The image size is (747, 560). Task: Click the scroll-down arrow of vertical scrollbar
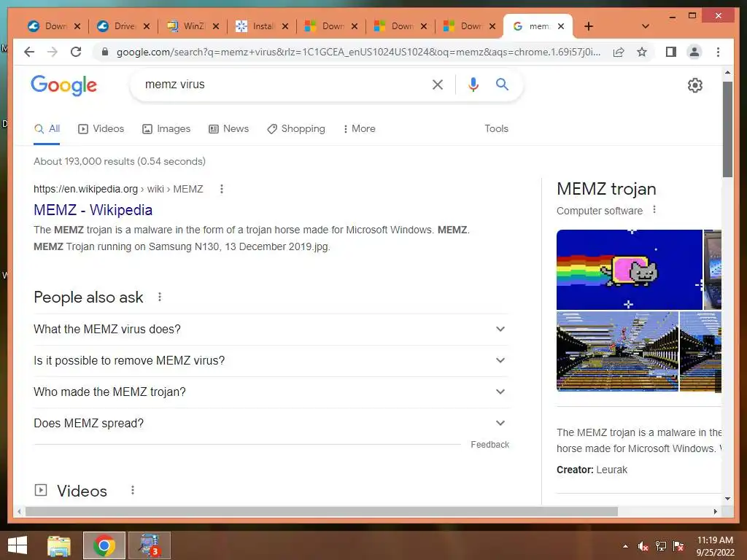[x=727, y=499]
